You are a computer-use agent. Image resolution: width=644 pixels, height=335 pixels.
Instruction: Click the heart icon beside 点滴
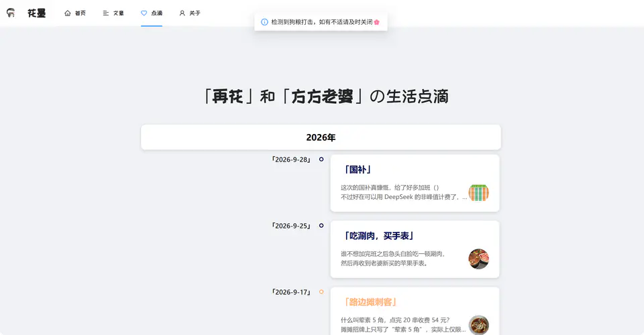coord(144,13)
